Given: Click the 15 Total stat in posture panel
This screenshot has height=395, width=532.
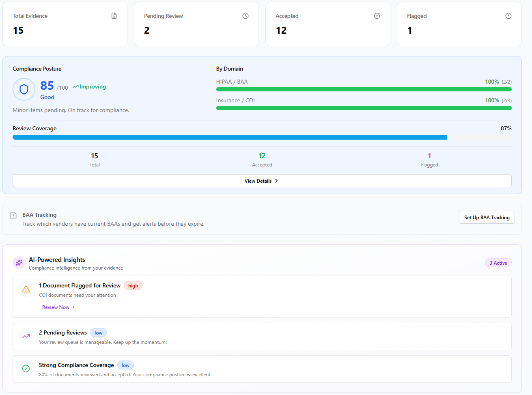Looking at the screenshot, I should coord(95,160).
